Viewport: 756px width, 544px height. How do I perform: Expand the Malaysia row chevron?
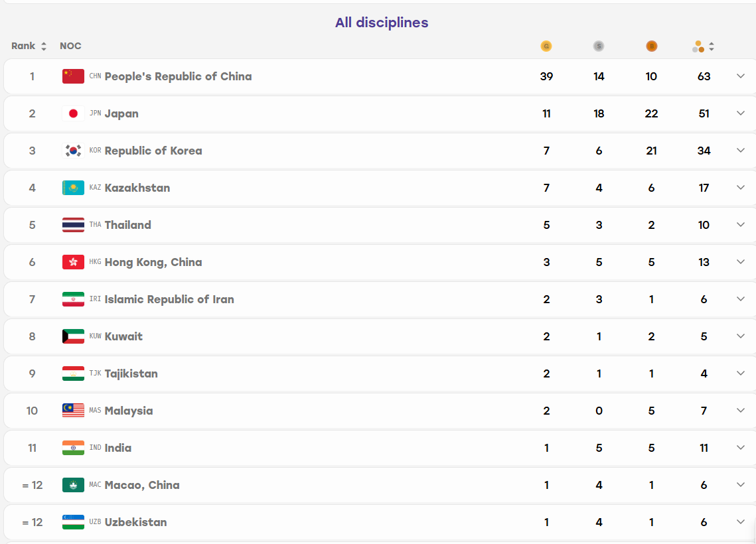[741, 410]
